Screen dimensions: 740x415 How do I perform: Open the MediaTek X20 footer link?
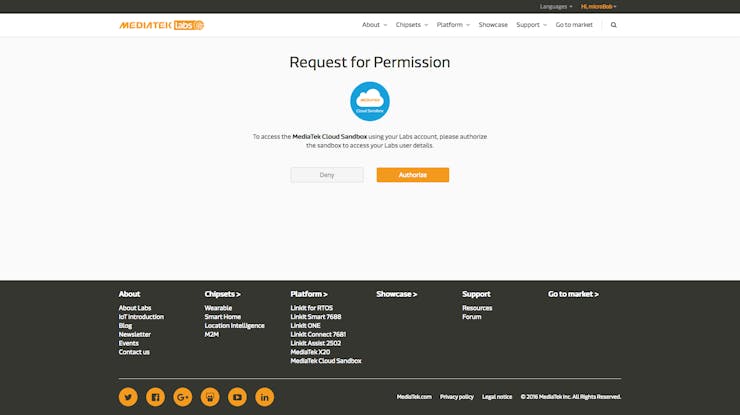(310, 352)
